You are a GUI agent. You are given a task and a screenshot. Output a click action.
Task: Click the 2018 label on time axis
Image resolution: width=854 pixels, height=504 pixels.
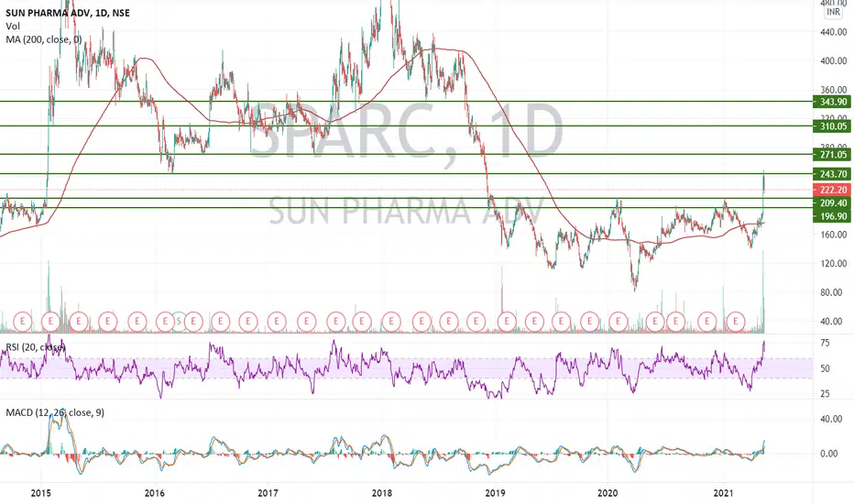coord(381,493)
